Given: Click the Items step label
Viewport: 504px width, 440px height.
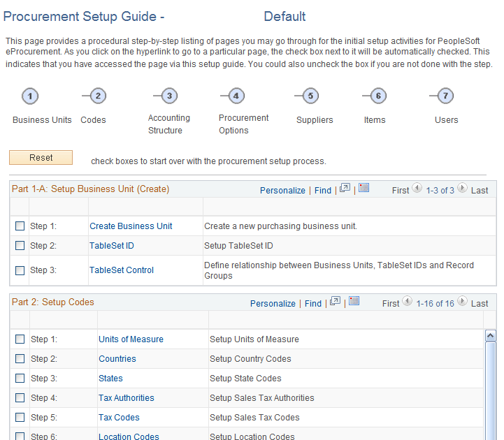Looking at the screenshot, I should [x=375, y=120].
